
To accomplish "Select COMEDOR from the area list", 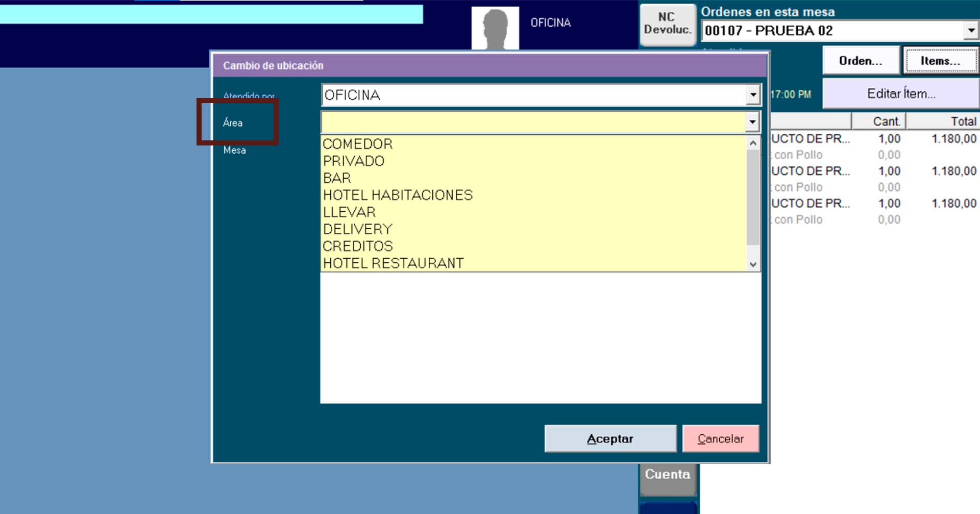I will click(x=358, y=144).
